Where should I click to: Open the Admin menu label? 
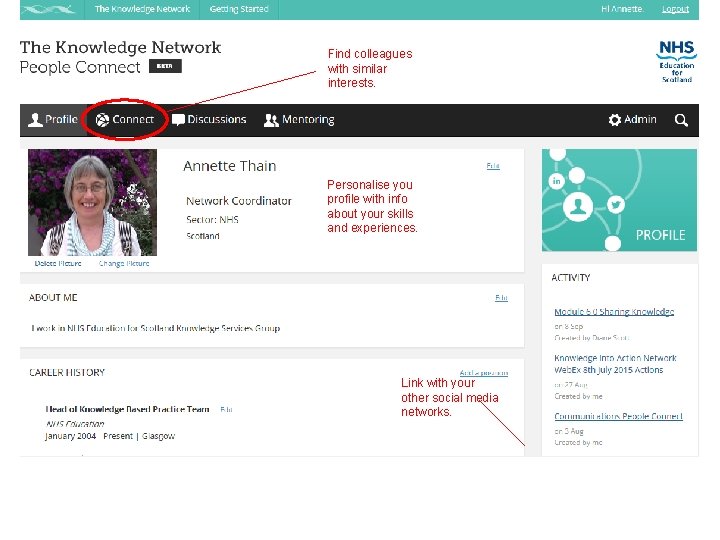[x=640, y=119]
